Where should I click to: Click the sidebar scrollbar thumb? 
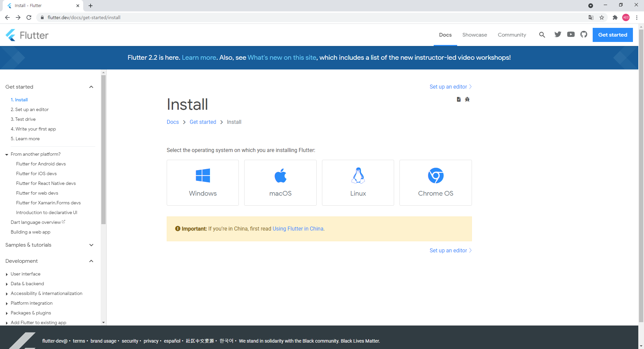(103, 149)
